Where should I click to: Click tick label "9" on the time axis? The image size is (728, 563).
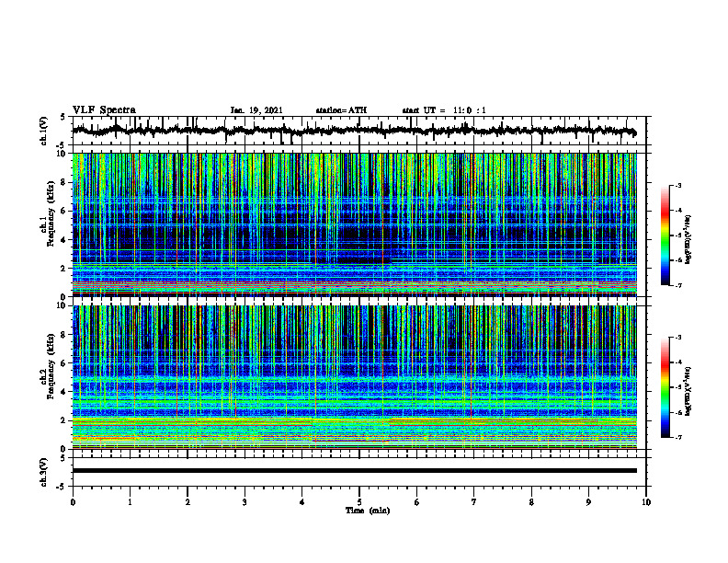(588, 502)
